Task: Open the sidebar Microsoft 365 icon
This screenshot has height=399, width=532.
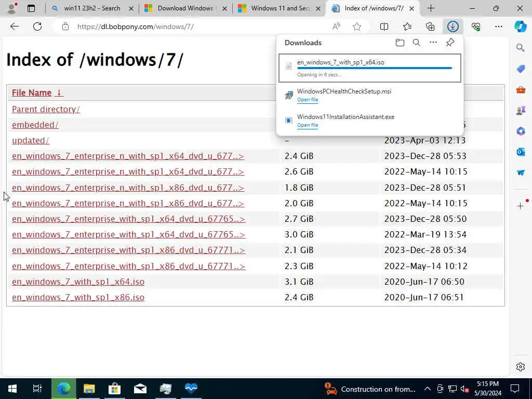Action: (x=521, y=131)
